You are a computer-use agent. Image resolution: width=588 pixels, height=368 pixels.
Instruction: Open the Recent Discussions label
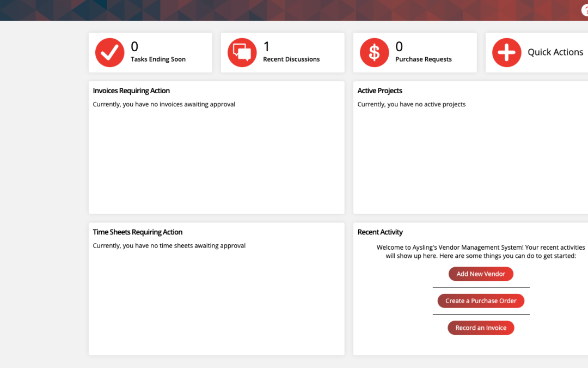tap(291, 59)
